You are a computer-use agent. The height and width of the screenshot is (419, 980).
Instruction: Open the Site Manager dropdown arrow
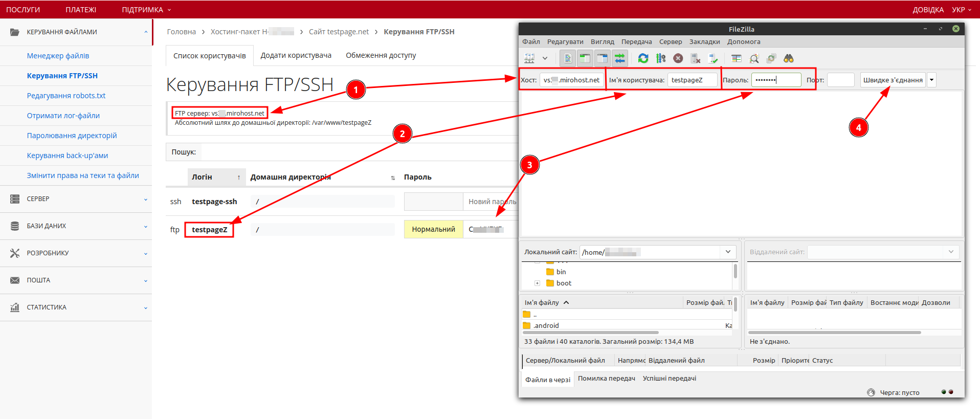545,58
